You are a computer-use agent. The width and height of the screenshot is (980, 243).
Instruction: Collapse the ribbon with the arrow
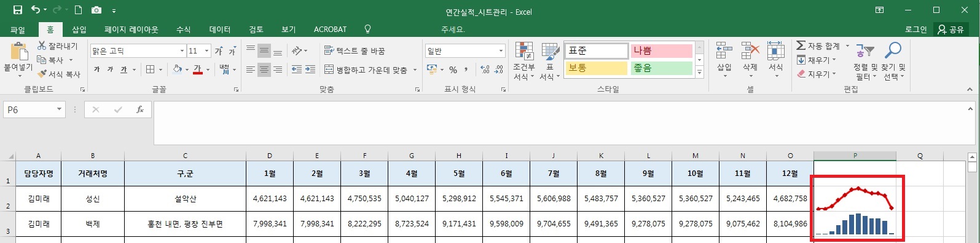[970, 90]
